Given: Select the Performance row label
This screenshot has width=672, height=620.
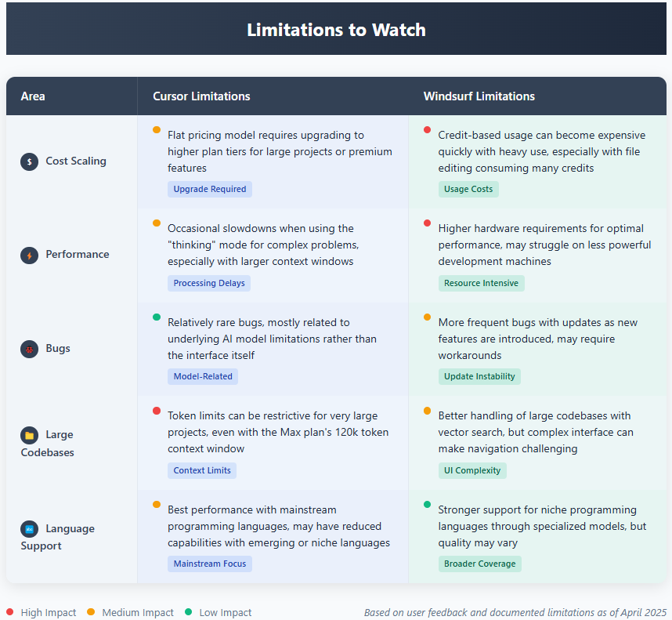Looking at the screenshot, I should pyautogui.click(x=77, y=255).
